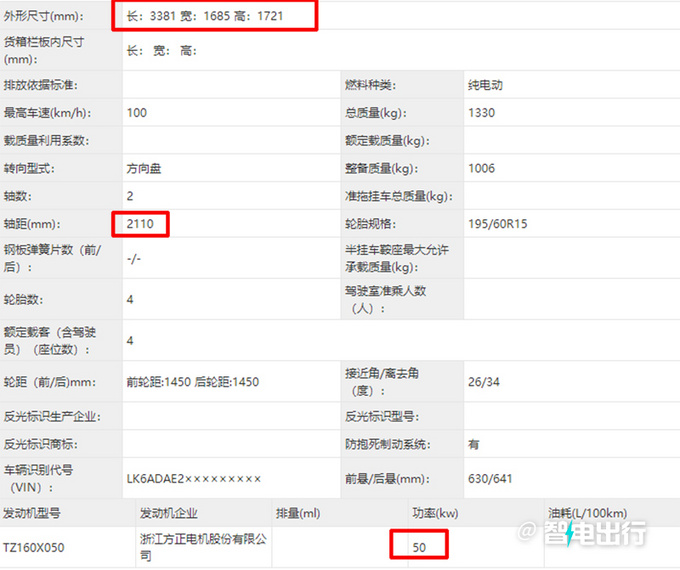
Task: Select the wheelbase value 2110
Action: pos(140,224)
